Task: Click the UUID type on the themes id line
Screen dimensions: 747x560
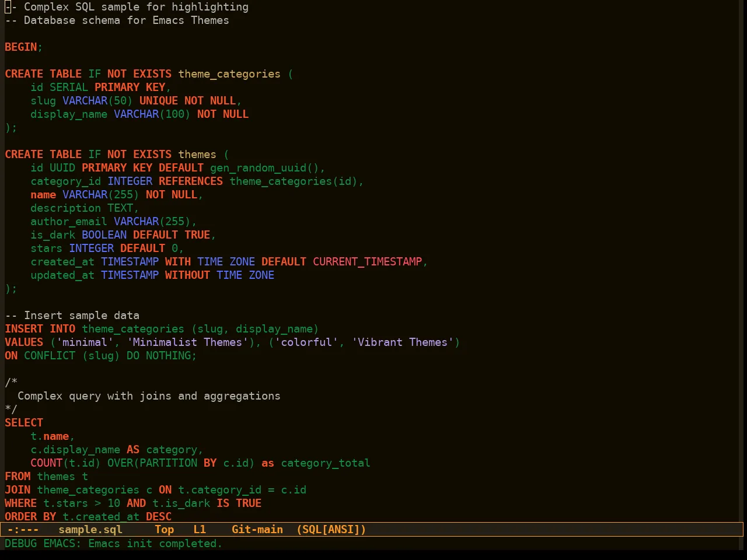Action: 62,168
